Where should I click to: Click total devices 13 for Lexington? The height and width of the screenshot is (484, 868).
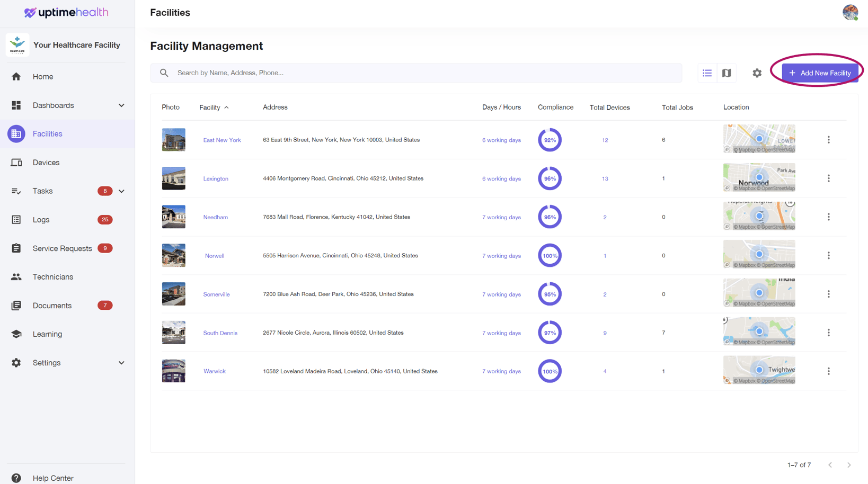coord(605,179)
